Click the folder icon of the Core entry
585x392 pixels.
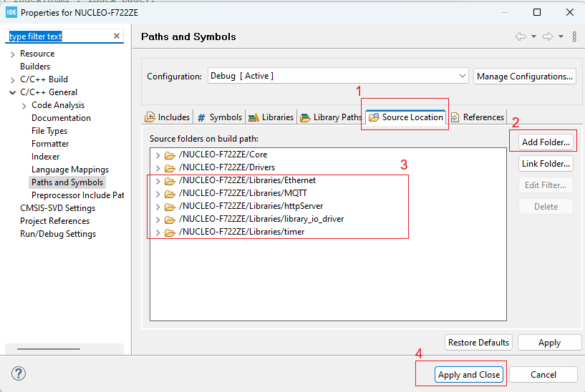point(170,155)
